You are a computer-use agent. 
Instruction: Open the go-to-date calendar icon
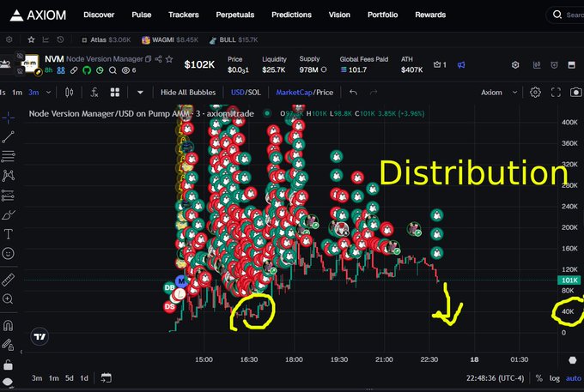(x=106, y=378)
